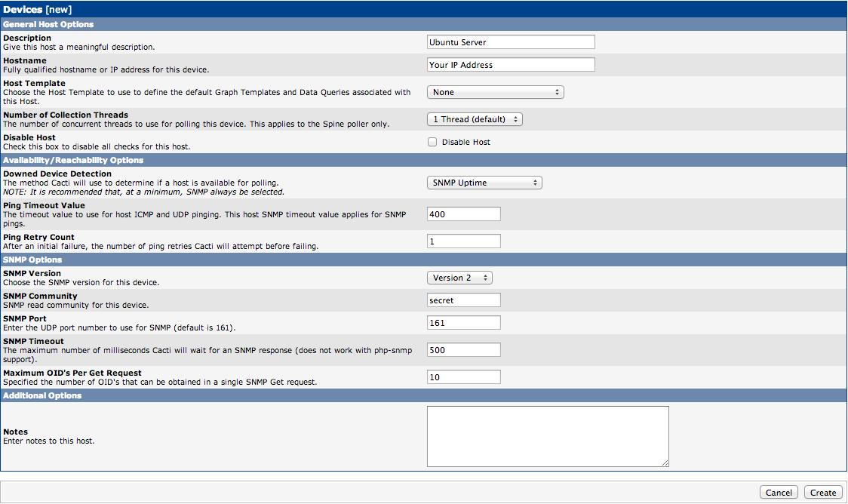Click the Ping Timeout Value field
The height and width of the screenshot is (504, 848).
click(x=464, y=214)
